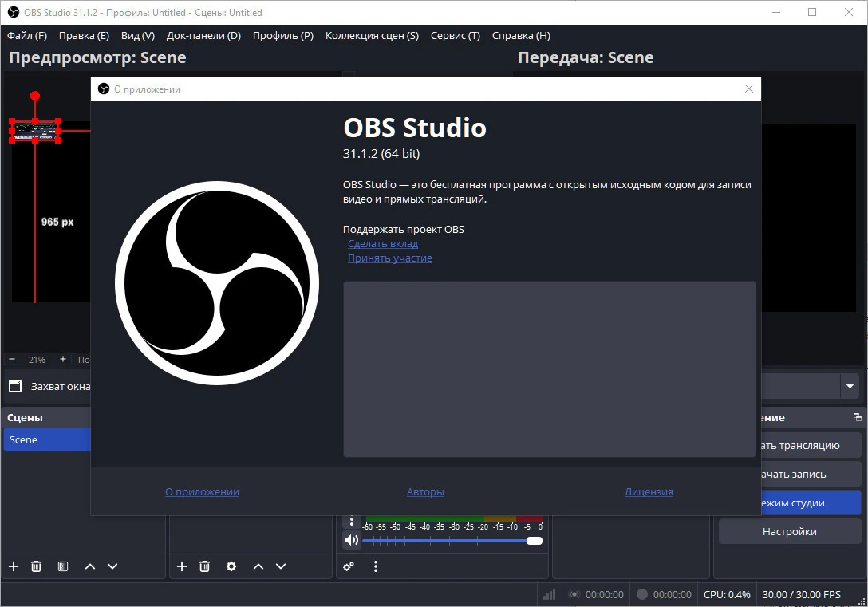The height and width of the screenshot is (607, 868).
Task: Zoom in preview with plus icon
Action: [63, 359]
